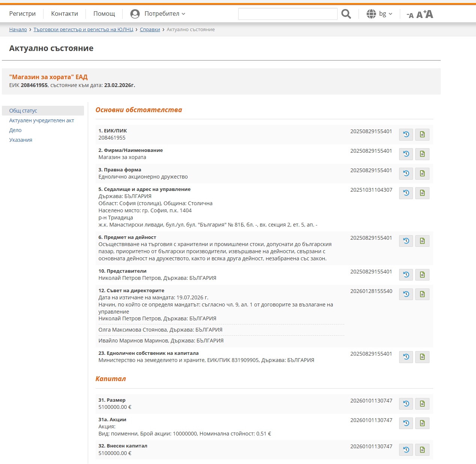Open the Указания sidebar link
This screenshot has height=464, width=476.
point(21,140)
